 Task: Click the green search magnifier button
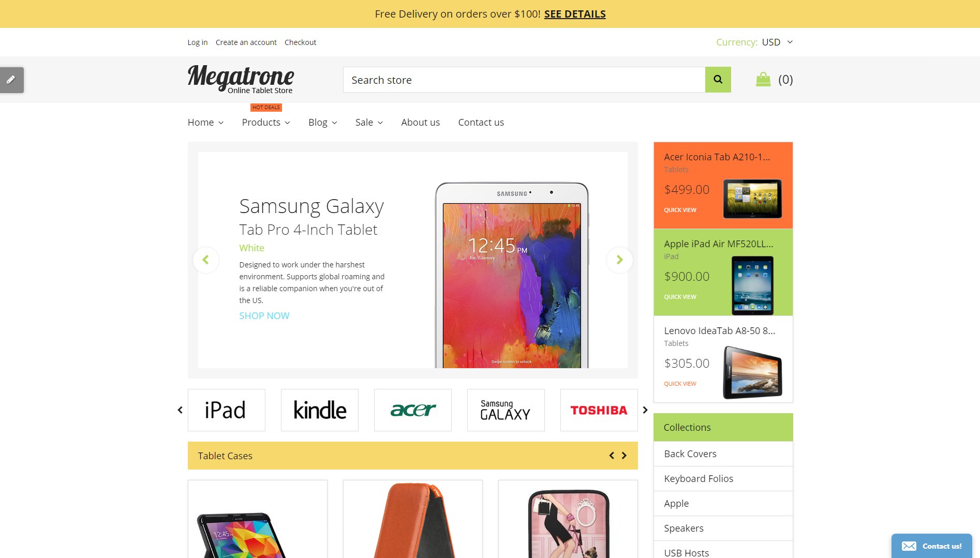(x=718, y=80)
